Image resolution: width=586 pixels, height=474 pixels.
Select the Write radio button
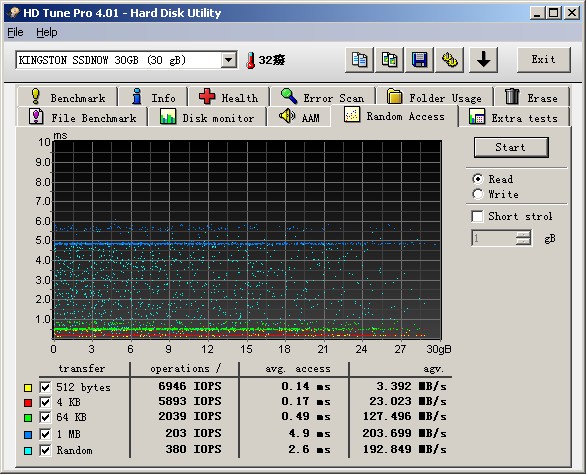(478, 194)
